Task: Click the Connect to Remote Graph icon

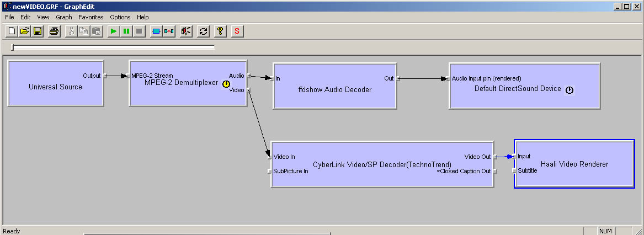Action: tap(186, 31)
